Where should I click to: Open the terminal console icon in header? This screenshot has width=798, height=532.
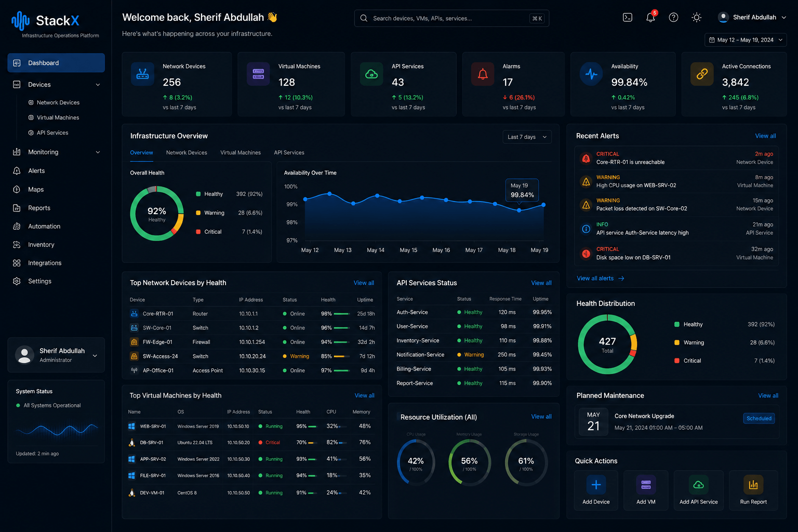[x=628, y=17]
